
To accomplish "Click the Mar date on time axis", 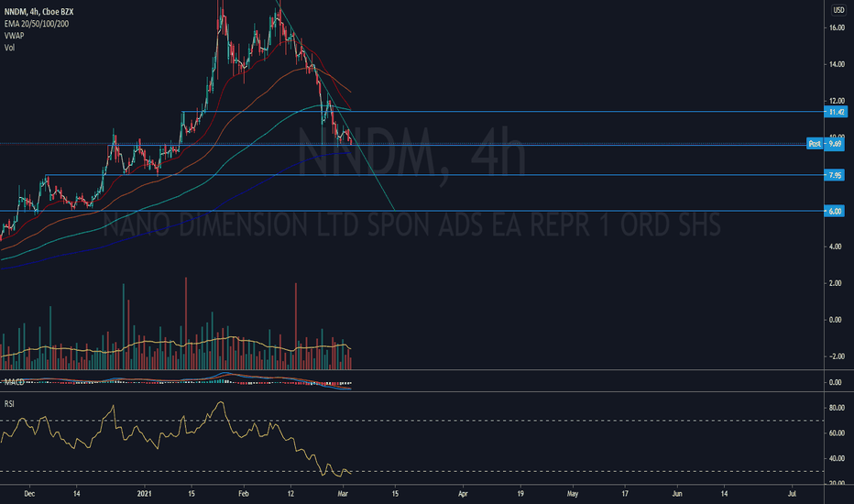I will (x=343, y=494).
